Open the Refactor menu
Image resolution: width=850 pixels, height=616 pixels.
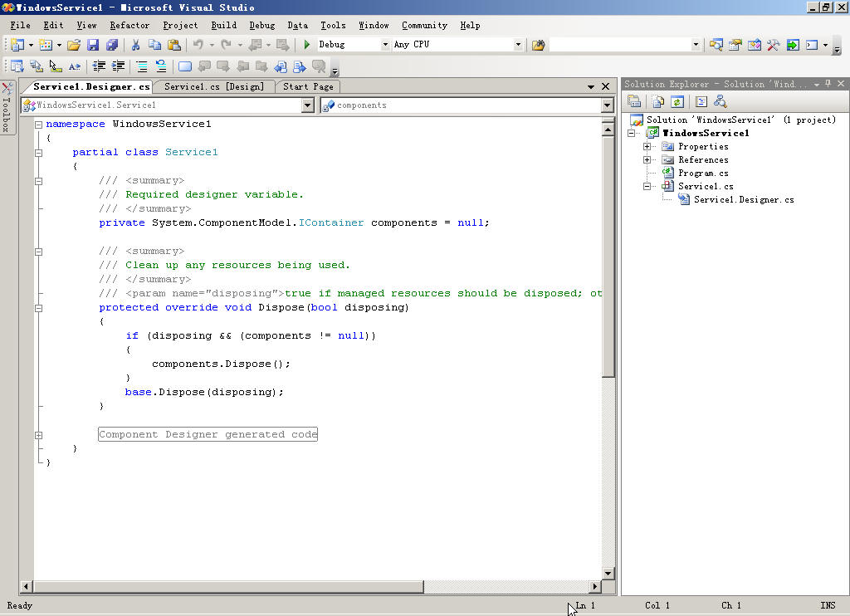(x=129, y=25)
